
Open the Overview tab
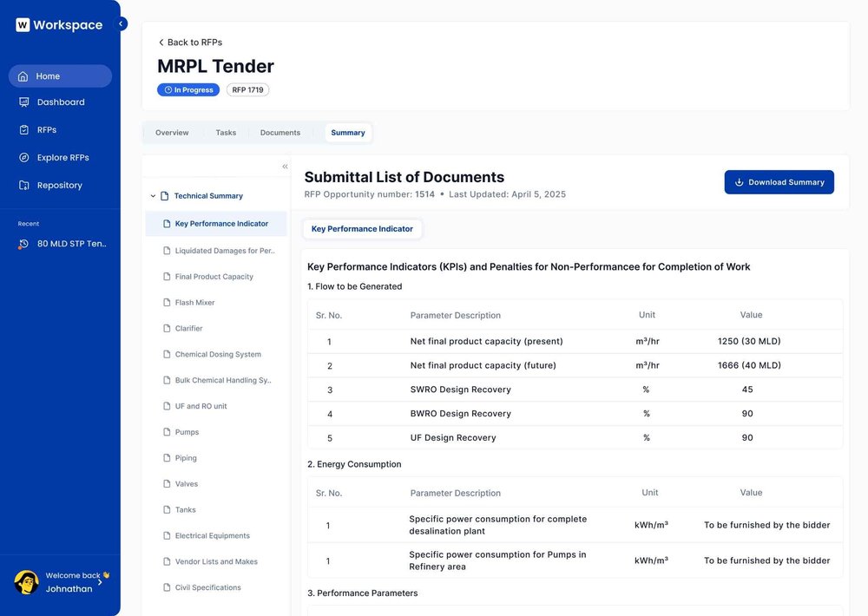171,132
